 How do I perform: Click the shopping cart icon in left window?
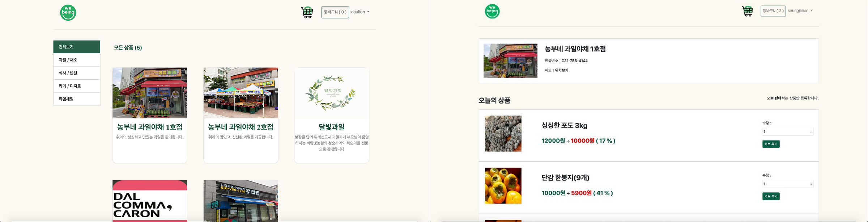tap(307, 12)
